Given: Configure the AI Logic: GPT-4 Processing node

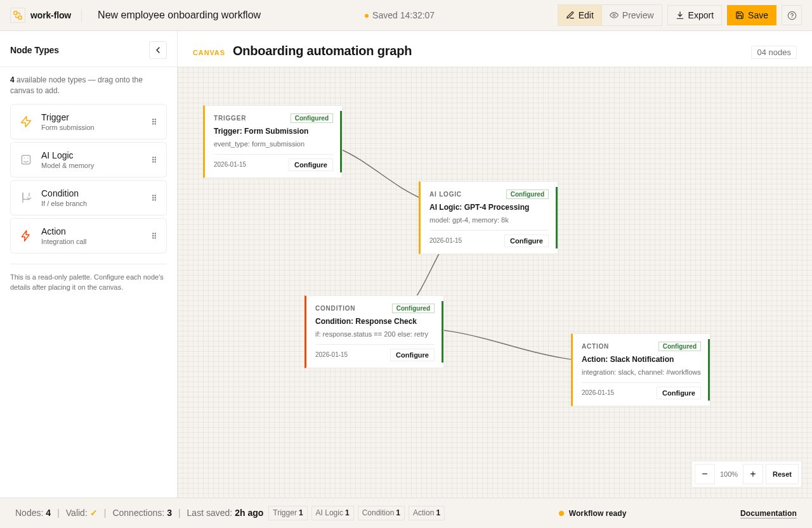Looking at the screenshot, I should coord(527,241).
